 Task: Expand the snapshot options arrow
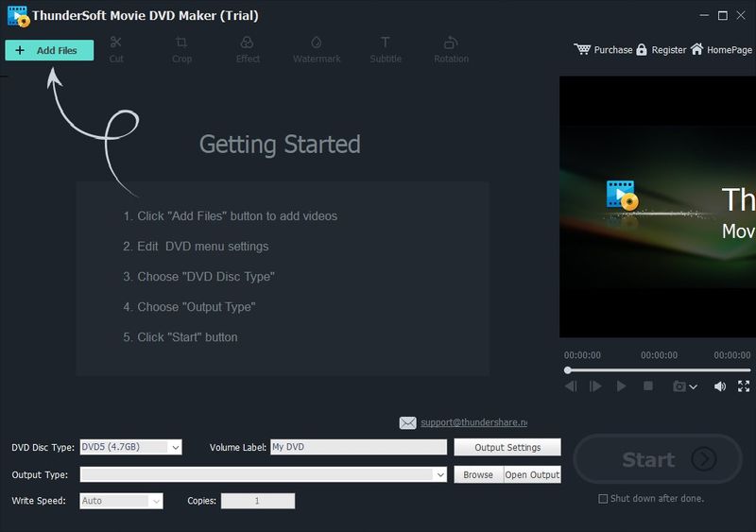[694, 386]
